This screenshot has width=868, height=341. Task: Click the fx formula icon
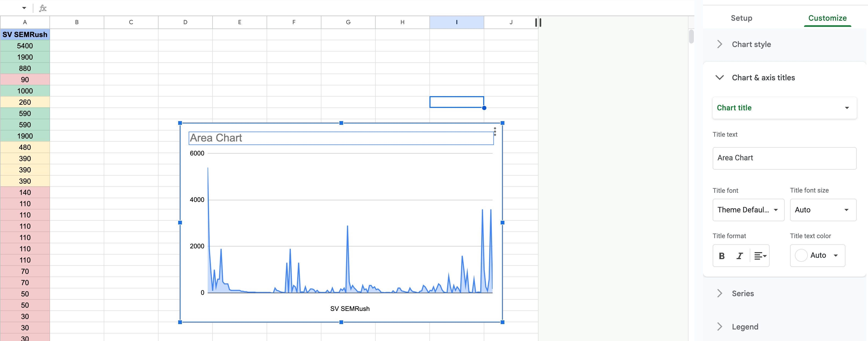43,8
